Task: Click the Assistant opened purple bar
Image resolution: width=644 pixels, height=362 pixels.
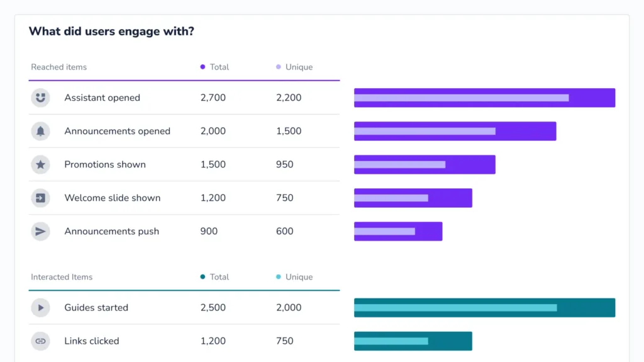Action: click(x=485, y=98)
